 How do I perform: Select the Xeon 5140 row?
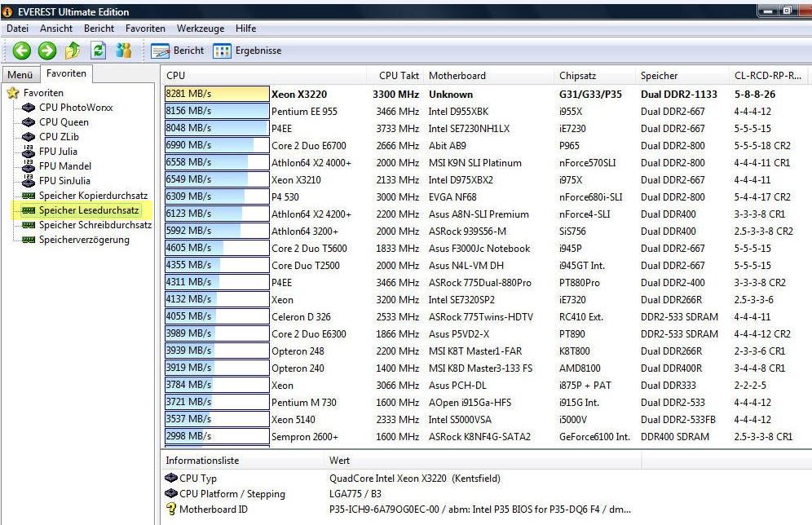(x=487, y=419)
